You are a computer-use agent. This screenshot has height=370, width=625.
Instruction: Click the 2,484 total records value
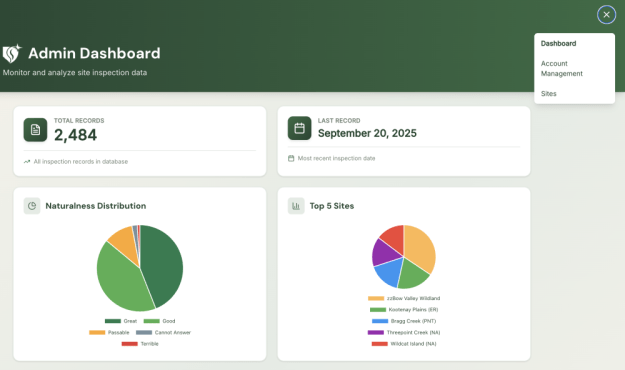(x=75, y=135)
